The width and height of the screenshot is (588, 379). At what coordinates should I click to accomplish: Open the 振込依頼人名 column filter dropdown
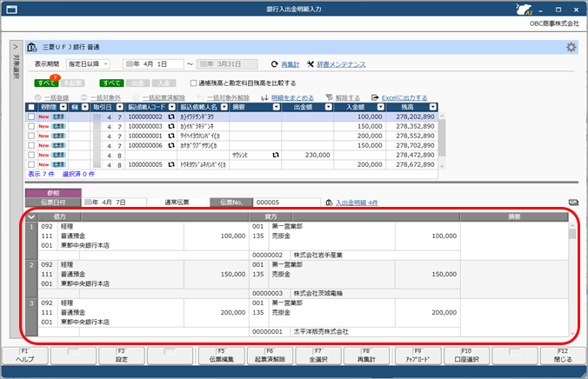click(224, 107)
